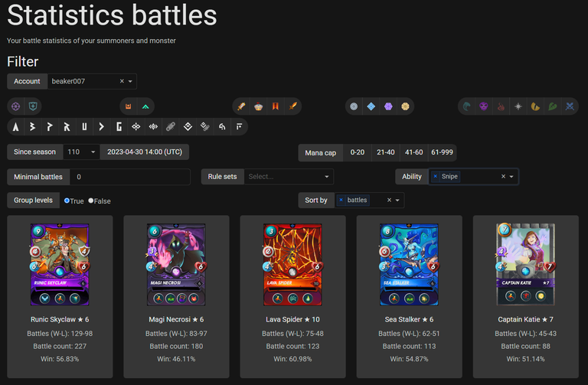
Task: Click the Runic Skyclaw card image
Action: pos(60,264)
